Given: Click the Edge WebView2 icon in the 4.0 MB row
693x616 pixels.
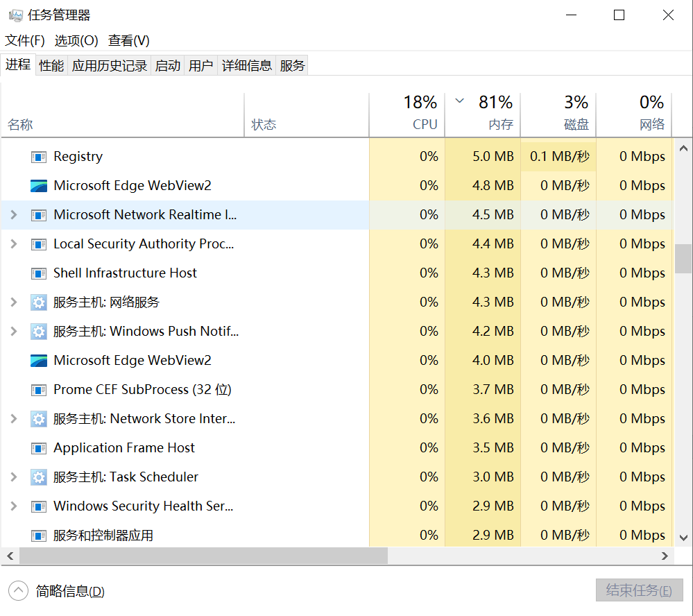Looking at the screenshot, I should 38,361.
